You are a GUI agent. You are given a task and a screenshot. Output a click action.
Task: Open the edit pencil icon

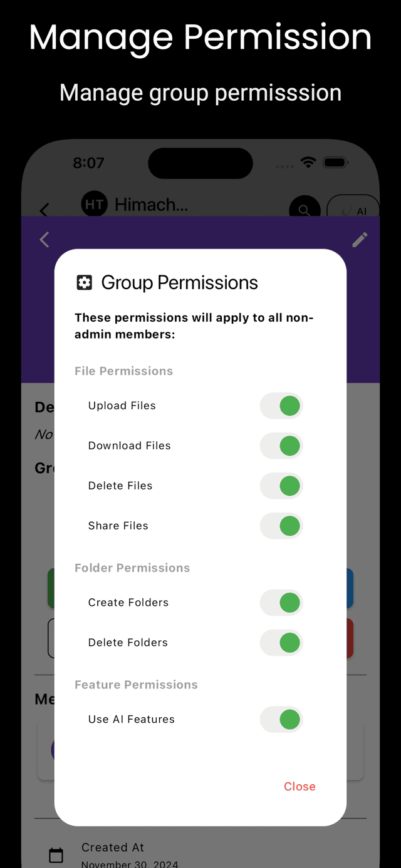[360, 240]
